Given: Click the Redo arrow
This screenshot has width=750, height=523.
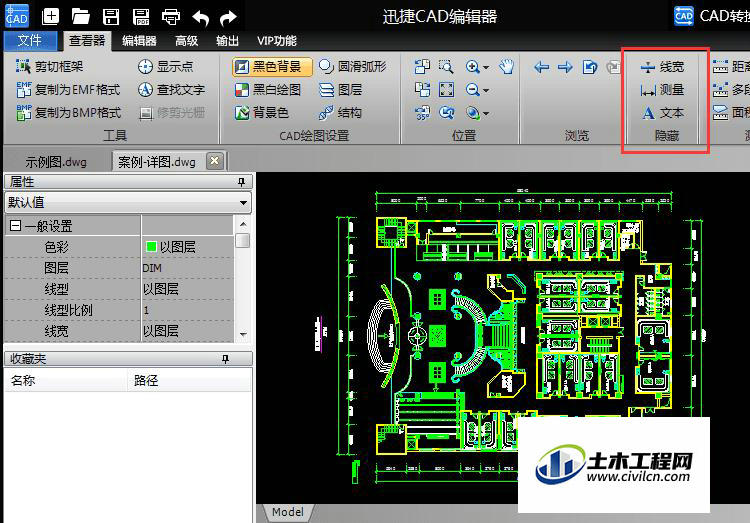Looking at the screenshot, I should [228, 18].
